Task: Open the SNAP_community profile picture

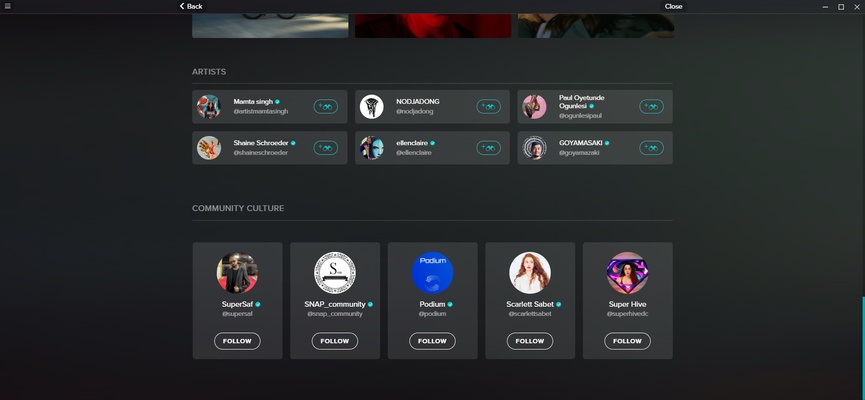Action: (x=335, y=273)
